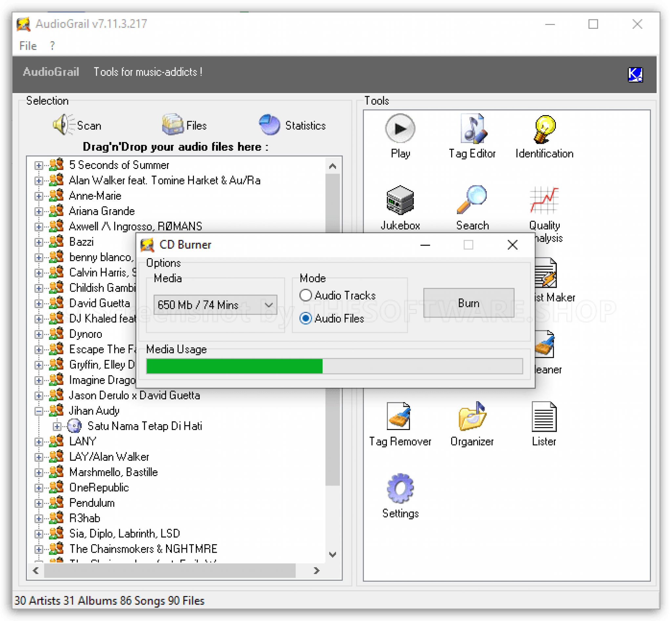Image resolution: width=672 pixels, height=621 pixels.
Task: Click the artist icon beside Pendulum
Action: [x=56, y=503]
